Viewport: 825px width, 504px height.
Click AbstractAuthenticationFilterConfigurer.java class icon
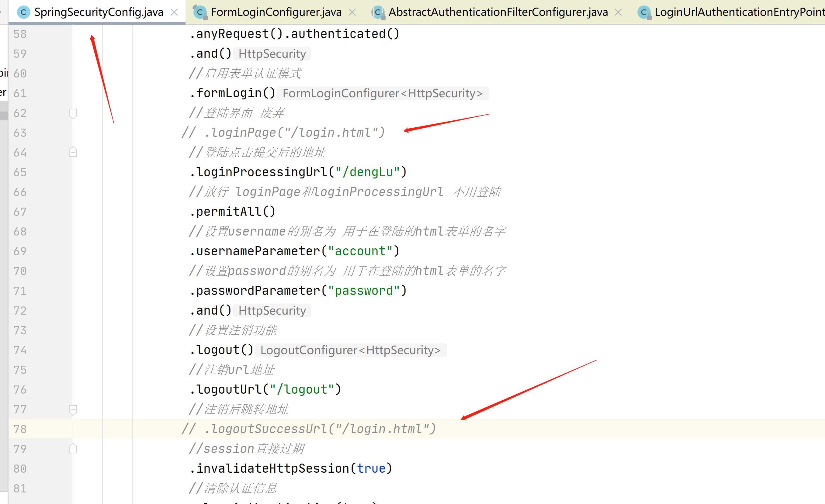click(x=378, y=12)
